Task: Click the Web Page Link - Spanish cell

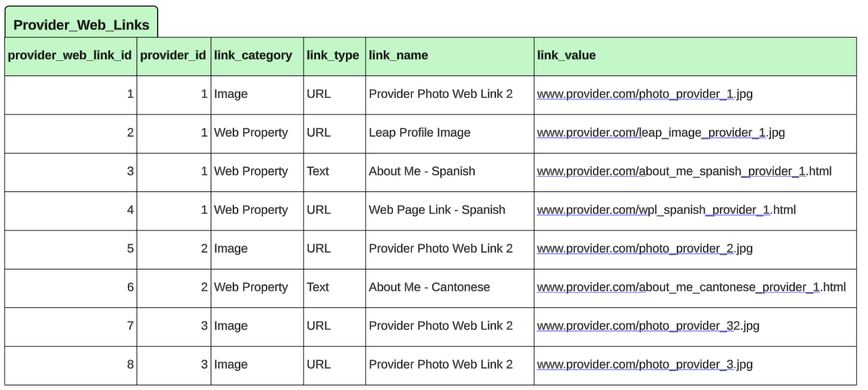Action: point(437,210)
